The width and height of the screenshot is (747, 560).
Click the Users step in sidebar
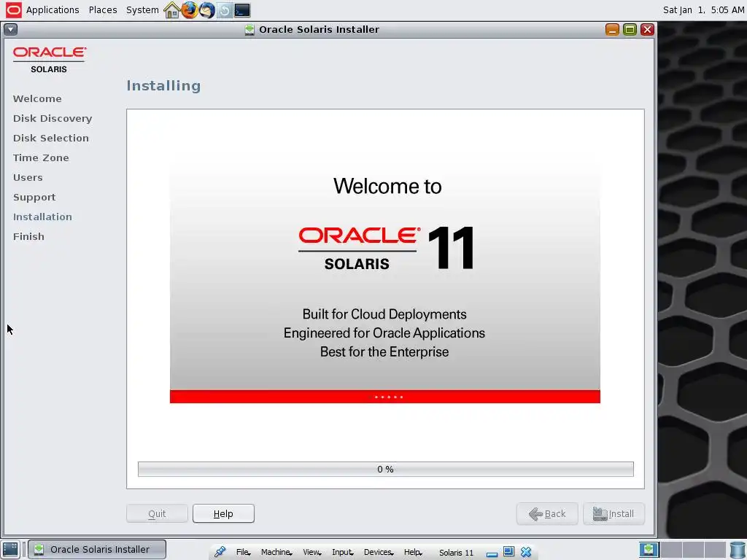tap(28, 177)
